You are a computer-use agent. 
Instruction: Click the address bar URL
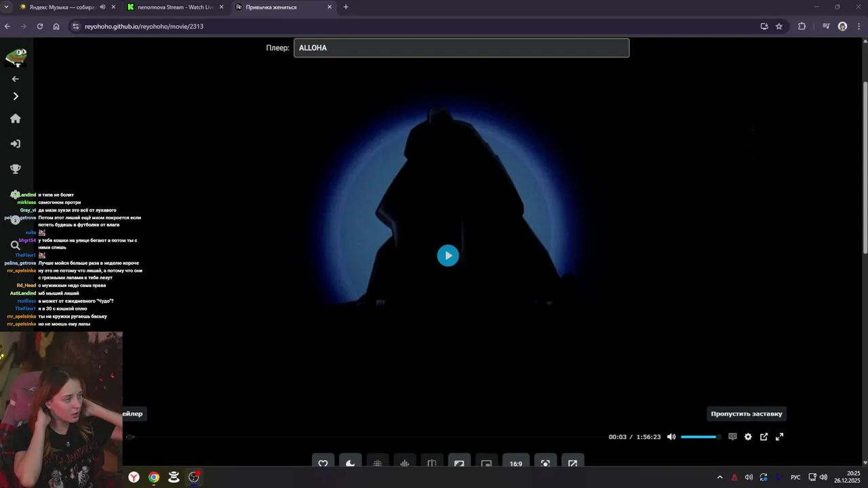click(x=144, y=26)
